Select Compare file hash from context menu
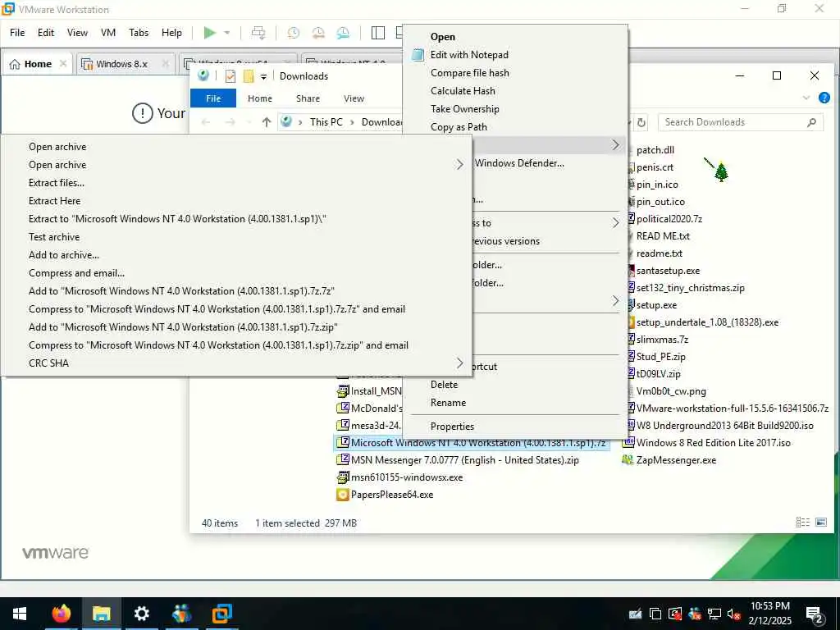The width and height of the screenshot is (840, 630). [x=470, y=73]
